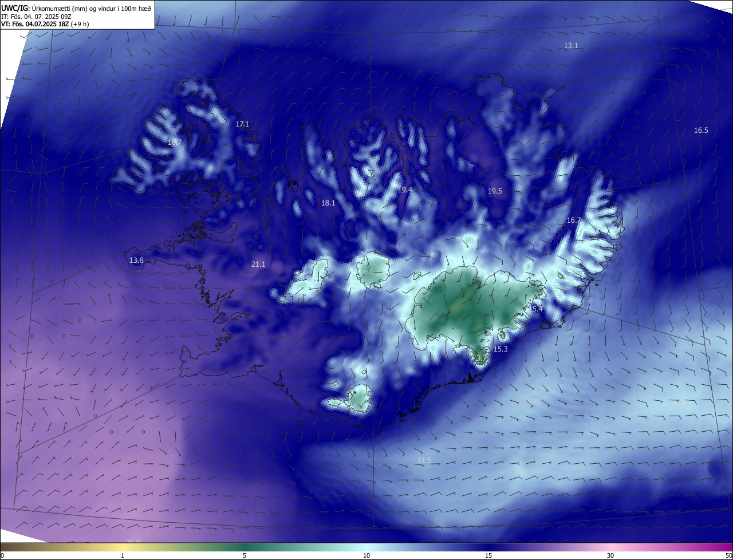Click the 16.7 value label in east Iceland
Image resolution: width=733 pixels, height=560 pixels.
[x=574, y=220]
